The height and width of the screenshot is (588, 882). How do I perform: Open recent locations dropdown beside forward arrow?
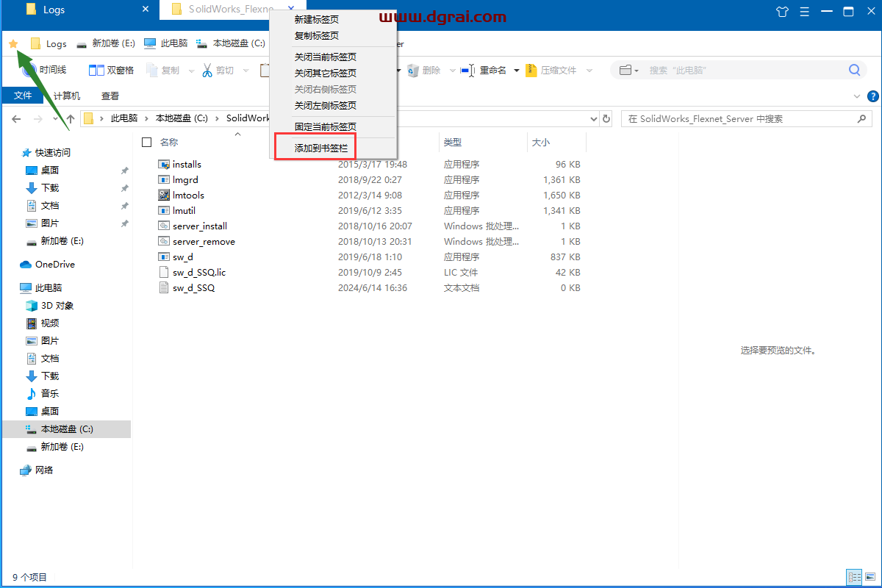55,119
